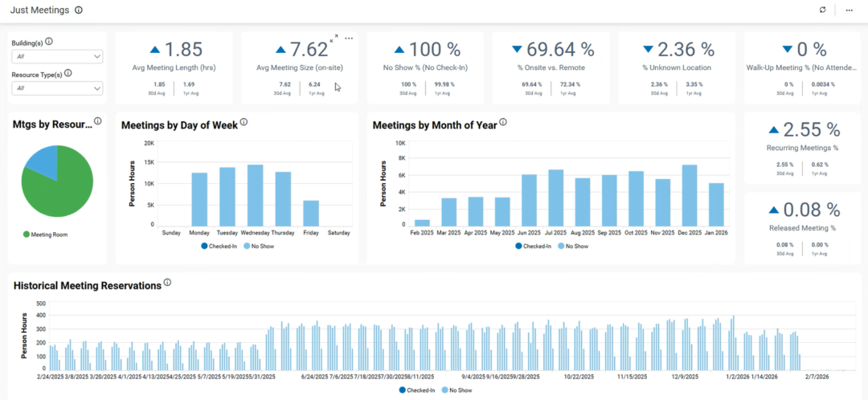Image resolution: width=868 pixels, height=400 pixels.
Task: Expand the Avg Meeting Size card to fullscreen
Action: pyautogui.click(x=334, y=38)
